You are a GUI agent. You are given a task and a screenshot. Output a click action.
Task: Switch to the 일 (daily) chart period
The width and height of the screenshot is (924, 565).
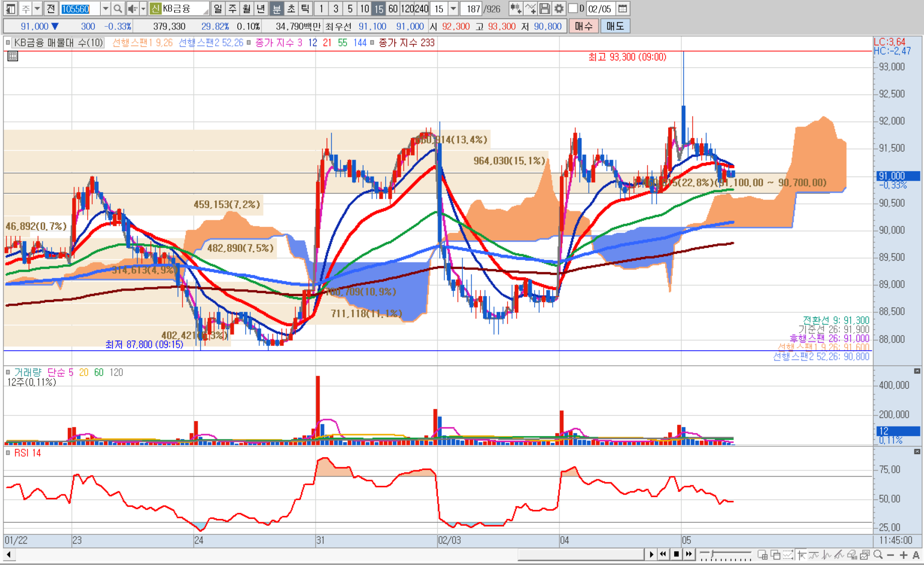(x=218, y=9)
